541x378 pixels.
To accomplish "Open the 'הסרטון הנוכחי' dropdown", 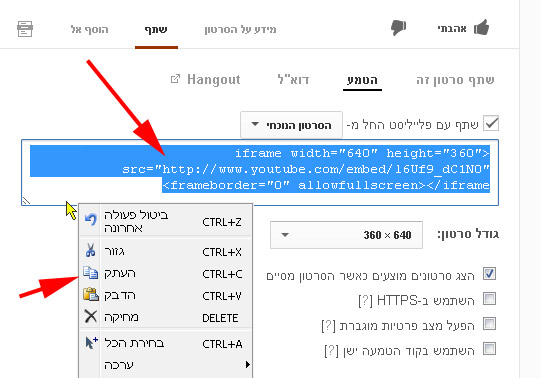I will pos(292,125).
